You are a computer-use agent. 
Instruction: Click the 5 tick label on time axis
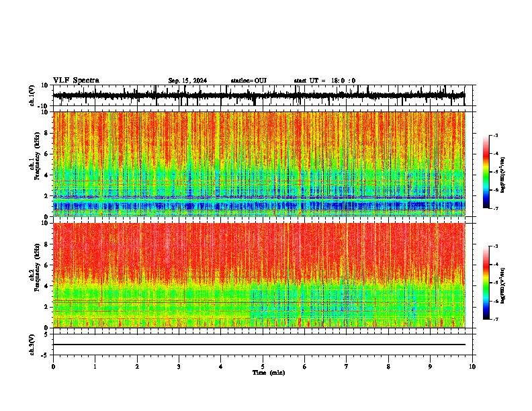click(263, 367)
